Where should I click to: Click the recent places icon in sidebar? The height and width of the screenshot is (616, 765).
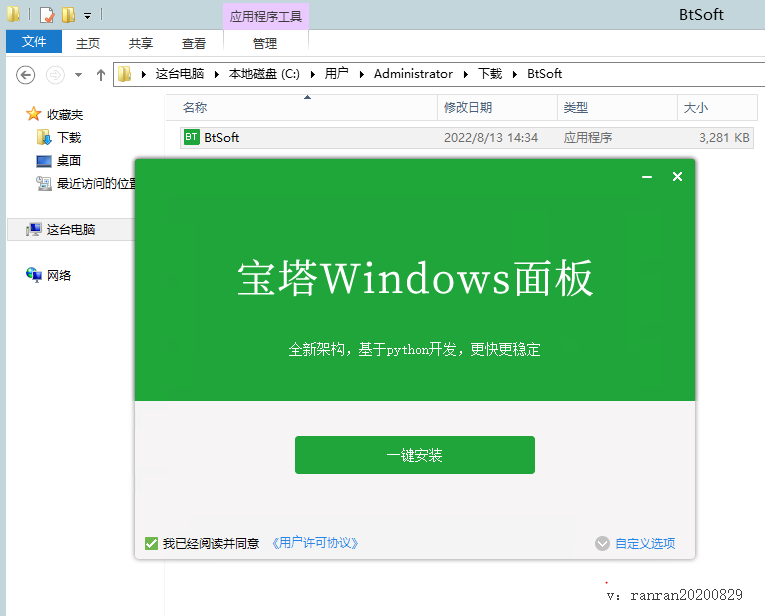(x=44, y=183)
